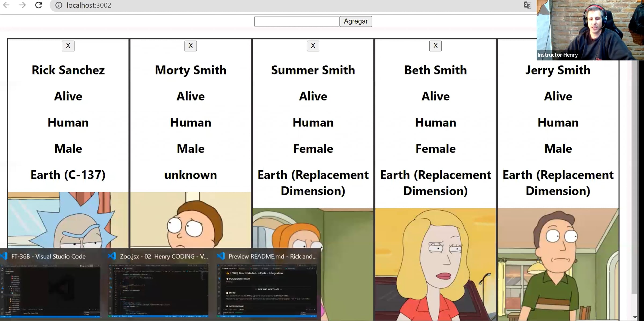The image size is (644, 321).
Task: Click the browser forward arrow
Action: tap(23, 5)
